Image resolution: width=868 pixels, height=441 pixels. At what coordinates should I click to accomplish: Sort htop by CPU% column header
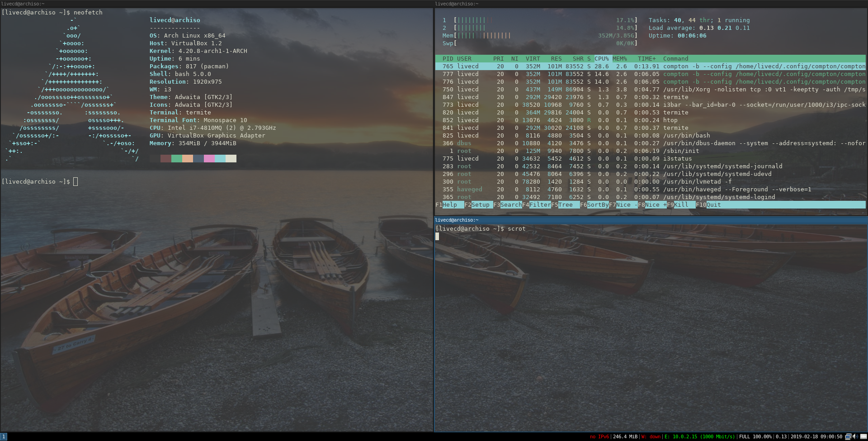[x=602, y=59]
